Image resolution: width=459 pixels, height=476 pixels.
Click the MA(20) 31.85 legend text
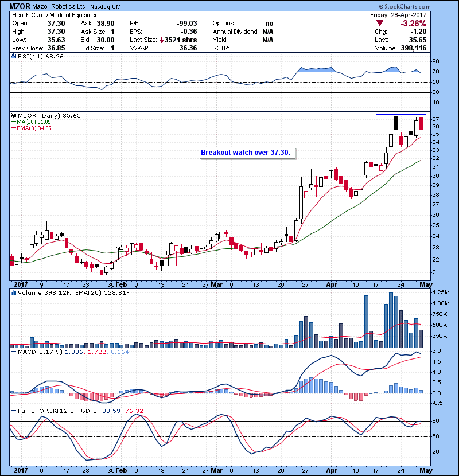pyautogui.click(x=34, y=122)
